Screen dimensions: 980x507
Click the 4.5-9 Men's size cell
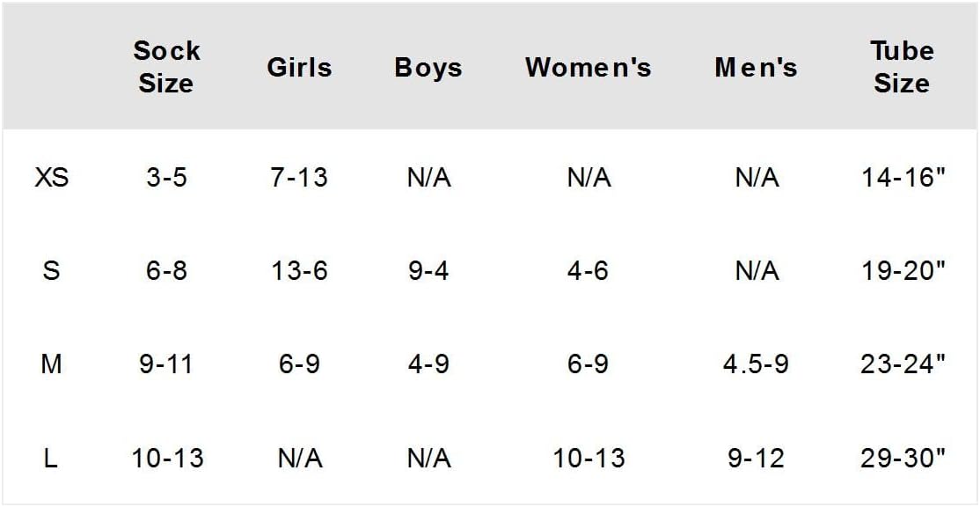click(x=756, y=364)
